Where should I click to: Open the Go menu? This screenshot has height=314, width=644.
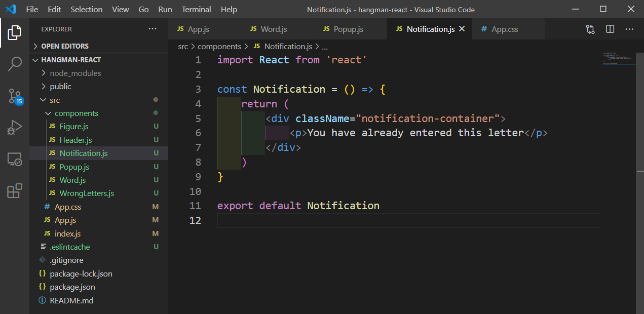(x=143, y=9)
